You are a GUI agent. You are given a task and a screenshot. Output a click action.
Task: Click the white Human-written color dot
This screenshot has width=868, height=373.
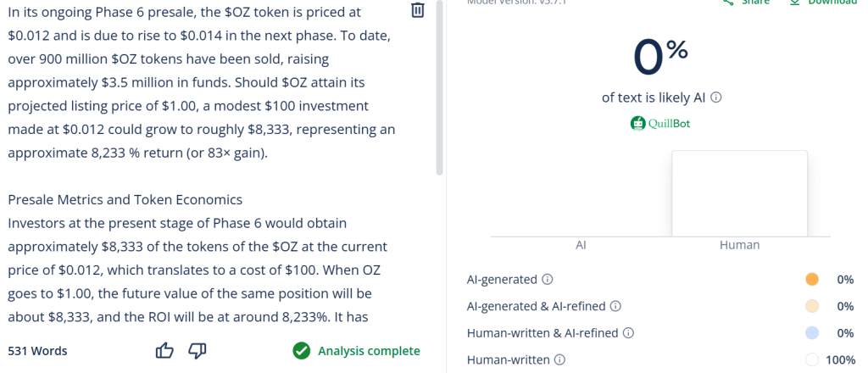pos(811,360)
